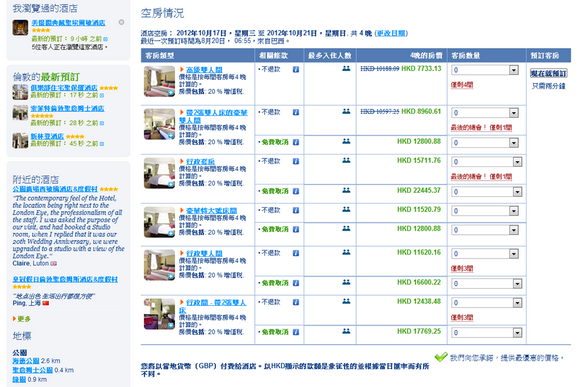Open the 綠園 landmark link

click(x=19, y=379)
